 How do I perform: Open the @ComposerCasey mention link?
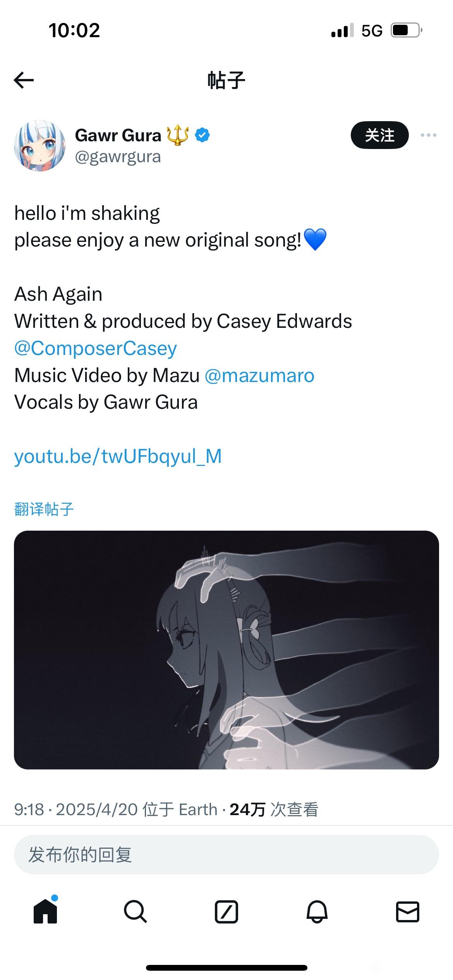[96, 348]
